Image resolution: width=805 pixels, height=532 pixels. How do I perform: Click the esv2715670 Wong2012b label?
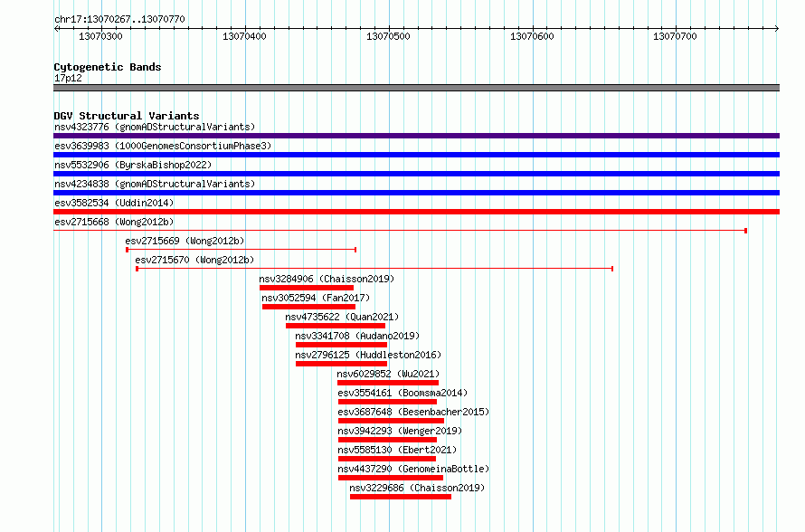194,260
